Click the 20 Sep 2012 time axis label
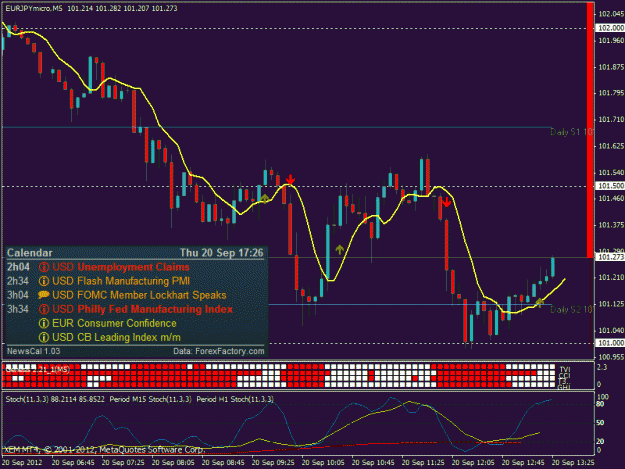625x469 pixels. [22, 463]
